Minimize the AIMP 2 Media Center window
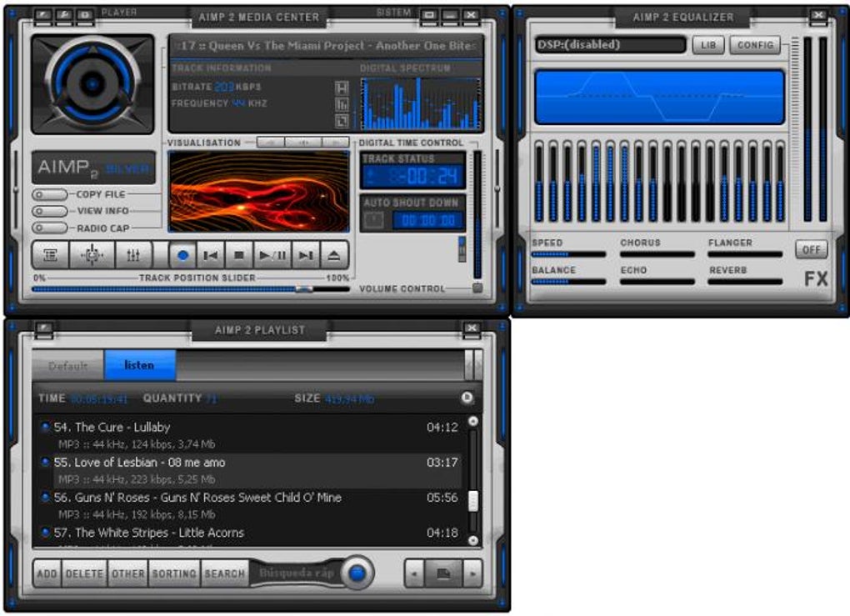The height and width of the screenshot is (616, 850). pyautogui.click(x=450, y=15)
